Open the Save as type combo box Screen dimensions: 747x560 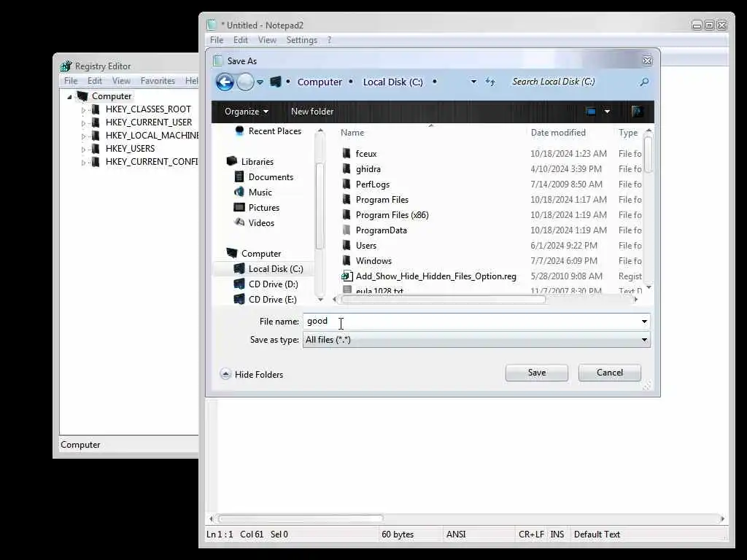[x=476, y=340]
